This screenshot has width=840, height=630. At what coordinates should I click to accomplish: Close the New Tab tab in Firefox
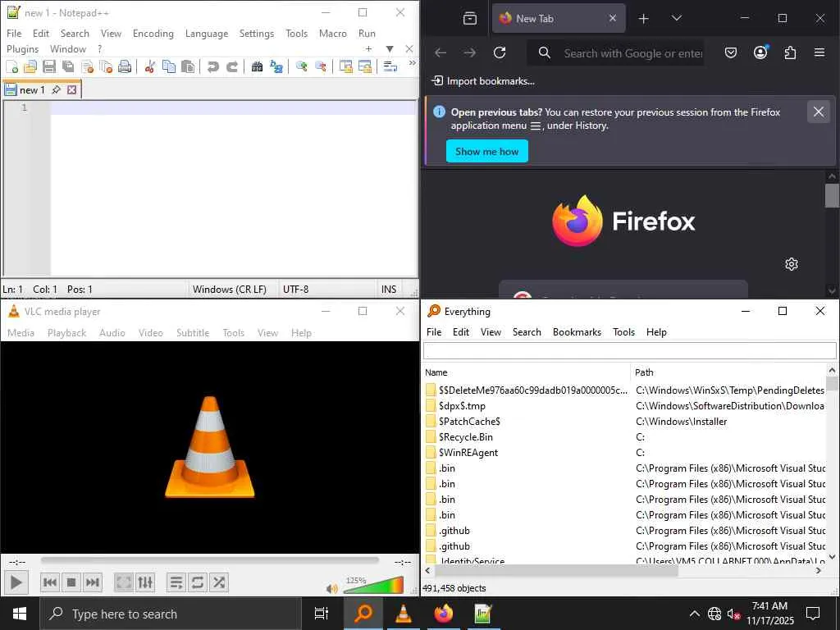pyautogui.click(x=612, y=18)
